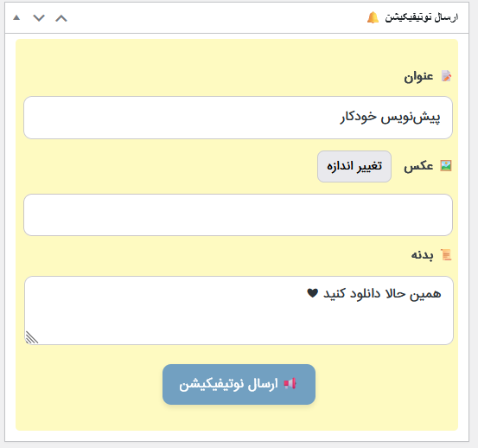
Task: Click inside the بدنه body textarea
Action: tap(239, 310)
